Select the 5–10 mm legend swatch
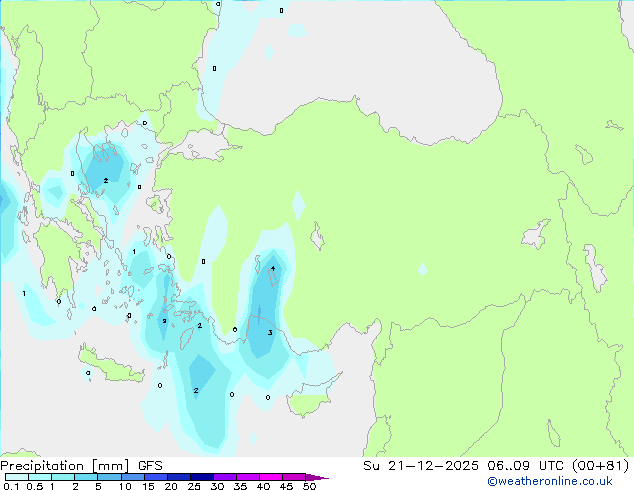634x490 pixels. (x=109, y=477)
